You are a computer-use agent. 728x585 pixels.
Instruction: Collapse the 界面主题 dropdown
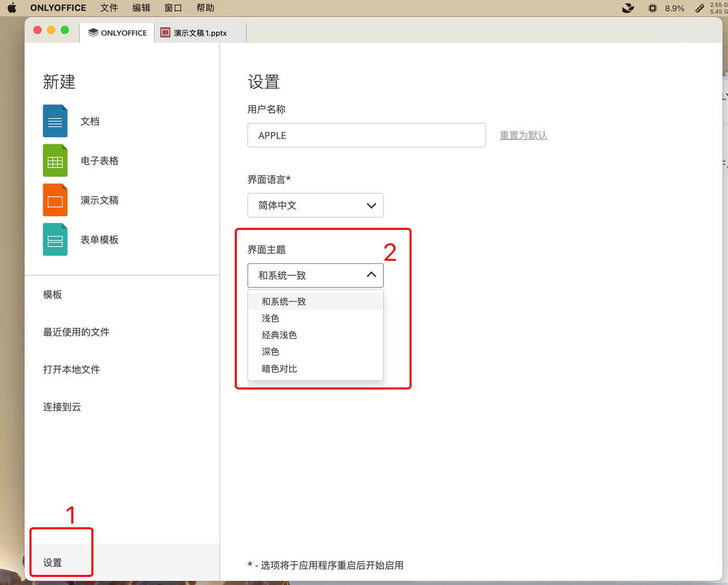(316, 275)
